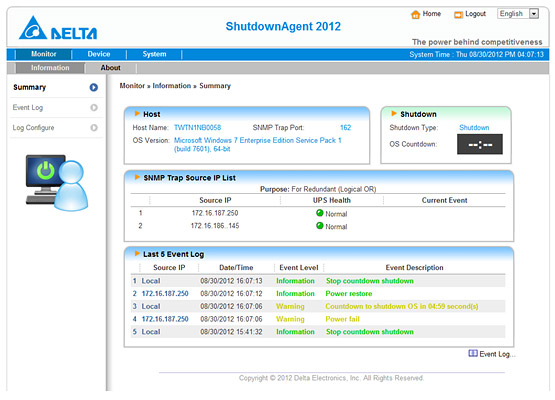Click Power restore event description

tap(349, 294)
